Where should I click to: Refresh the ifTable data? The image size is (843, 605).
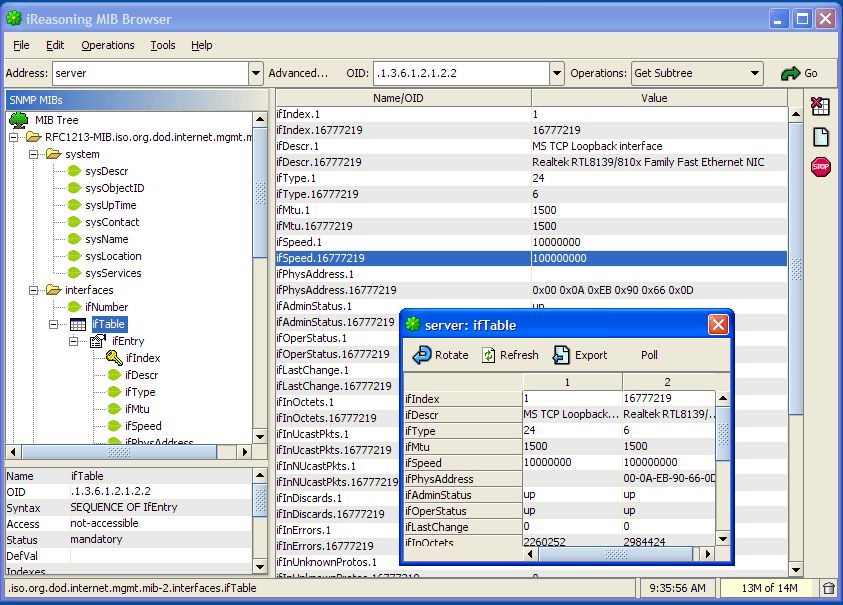(508, 354)
